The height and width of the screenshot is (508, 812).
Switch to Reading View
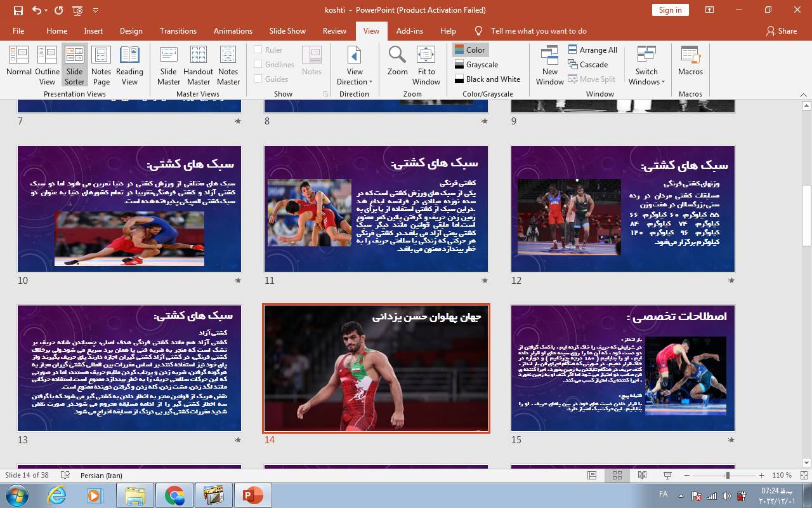point(129,64)
